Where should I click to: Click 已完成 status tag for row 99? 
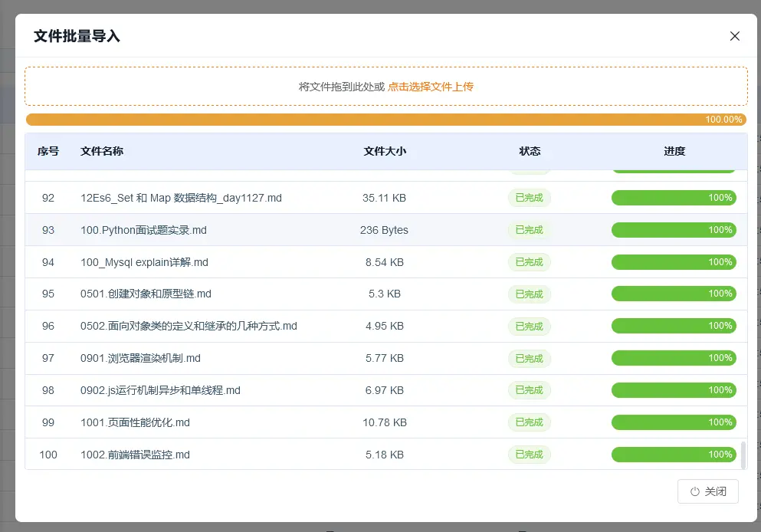529,422
